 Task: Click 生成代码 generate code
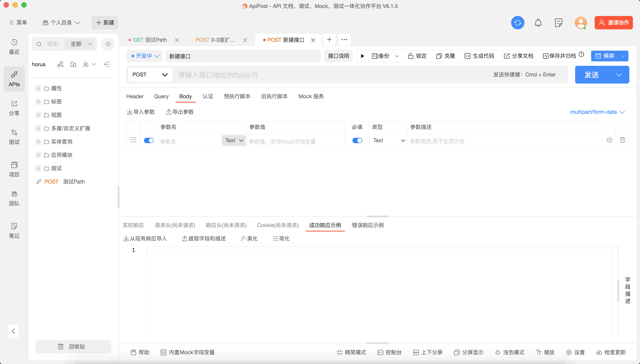pyautogui.click(x=479, y=56)
